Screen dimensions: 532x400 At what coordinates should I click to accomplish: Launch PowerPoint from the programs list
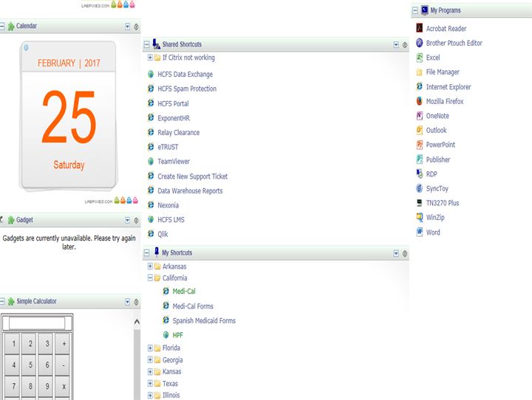[420, 145]
